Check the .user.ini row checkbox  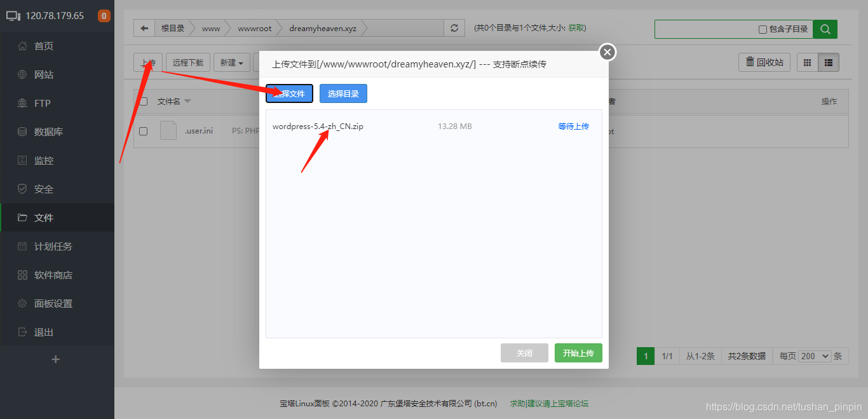(143, 131)
